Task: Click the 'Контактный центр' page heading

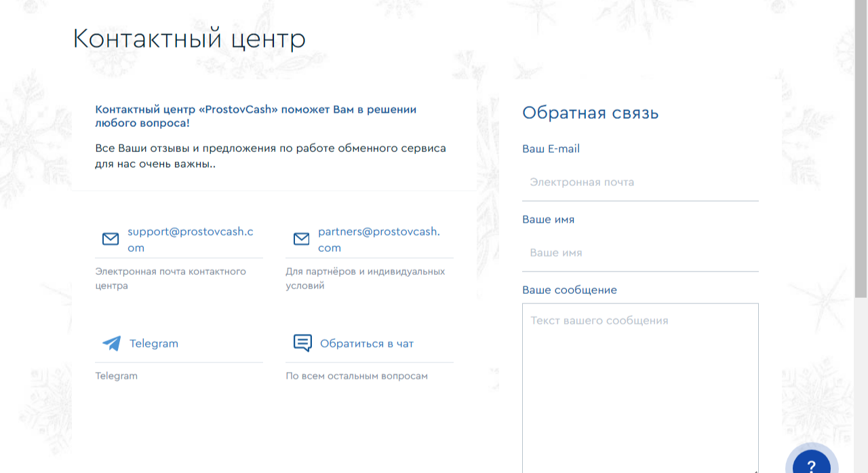Action: [189, 39]
